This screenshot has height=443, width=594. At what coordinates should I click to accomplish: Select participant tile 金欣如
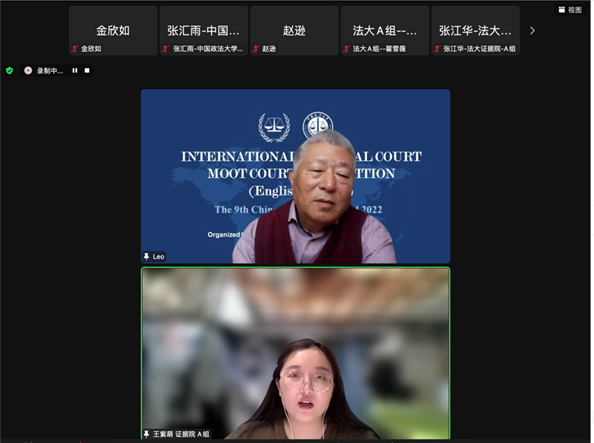pyautogui.click(x=113, y=31)
